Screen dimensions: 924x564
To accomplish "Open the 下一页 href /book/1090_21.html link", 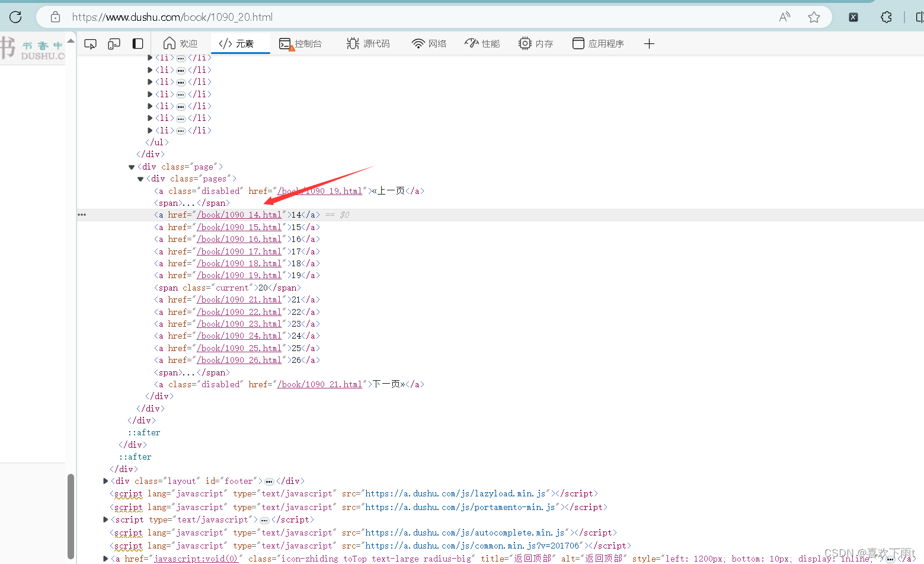I will tap(320, 384).
